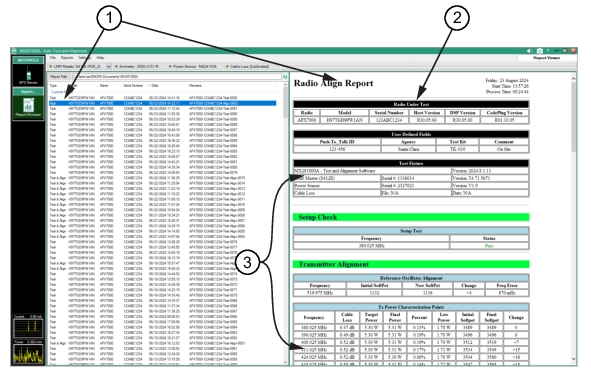591x368 pixels.
Task: Expand the LMR Master device dropdown
Action: (x=109, y=66)
